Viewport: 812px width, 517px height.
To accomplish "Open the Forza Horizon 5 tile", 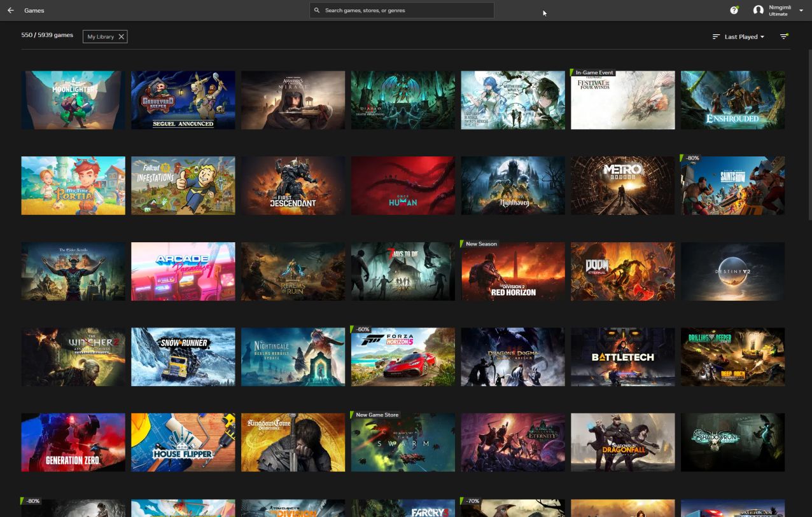I will tap(403, 357).
